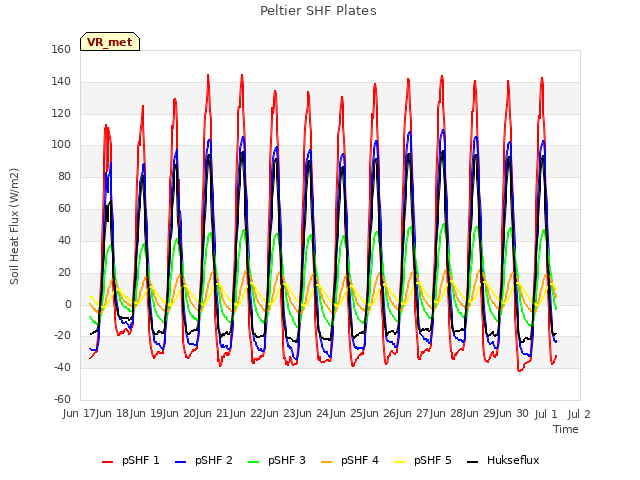Image resolution: width=640 pixels, height=480 pixels.
Task: Click the VR_met annotation label
Action: click(x=110, y=42)
